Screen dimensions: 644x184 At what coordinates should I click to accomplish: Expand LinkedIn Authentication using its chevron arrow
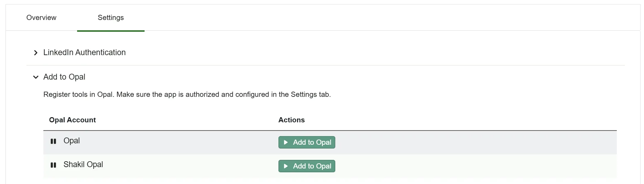click(x=36, y=53)
